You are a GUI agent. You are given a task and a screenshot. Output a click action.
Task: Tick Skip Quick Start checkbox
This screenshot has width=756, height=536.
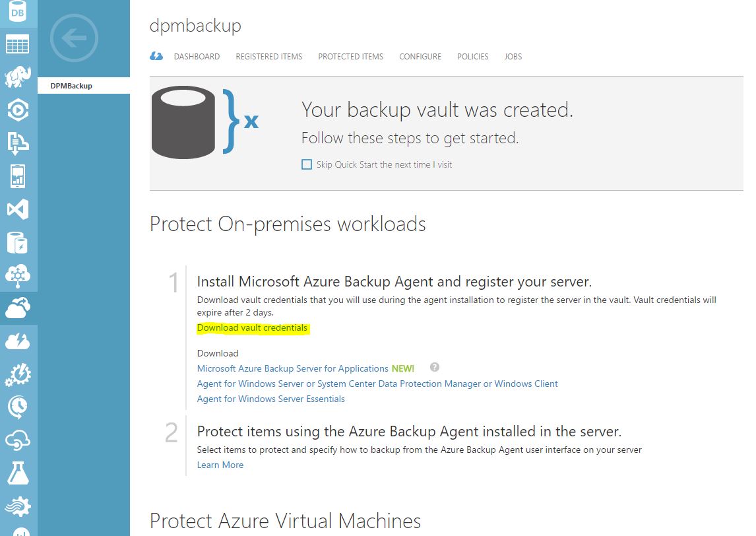tap(307, 164)
